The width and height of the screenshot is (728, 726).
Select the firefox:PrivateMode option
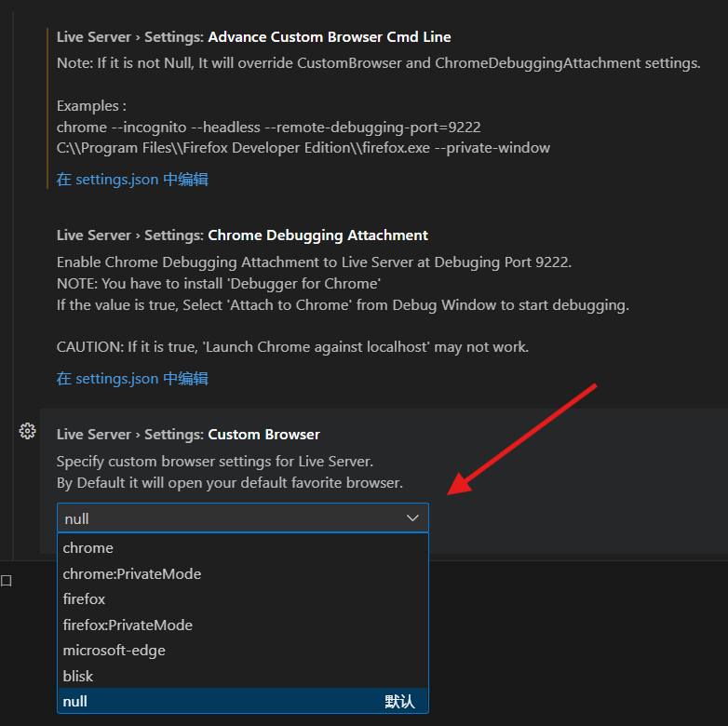[x=128, y=625]
